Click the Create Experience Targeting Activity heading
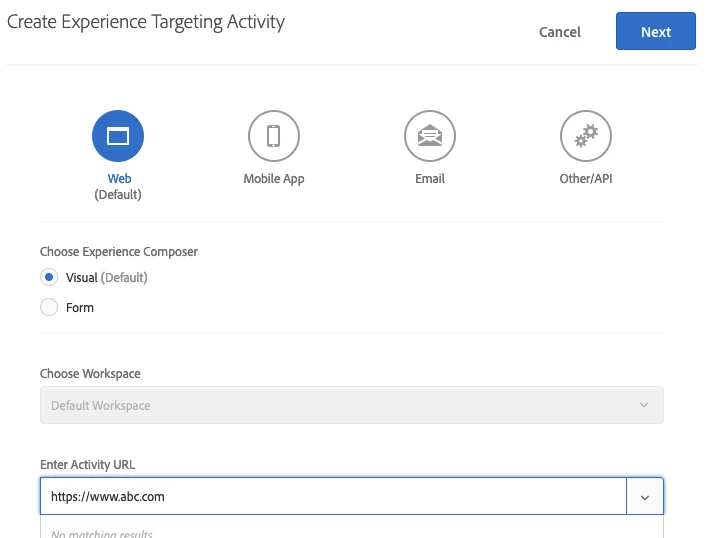This screenshot has height=538, width=711. pyautogui.click(x=146, y=22)
